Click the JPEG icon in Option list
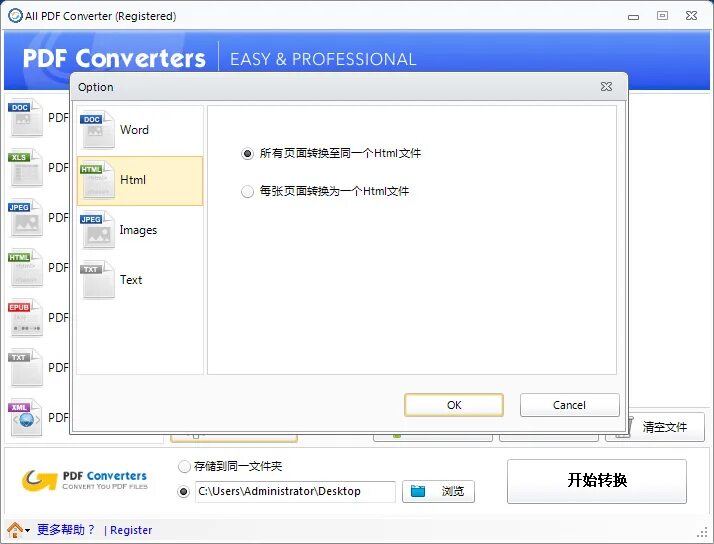 click(97, 230)
